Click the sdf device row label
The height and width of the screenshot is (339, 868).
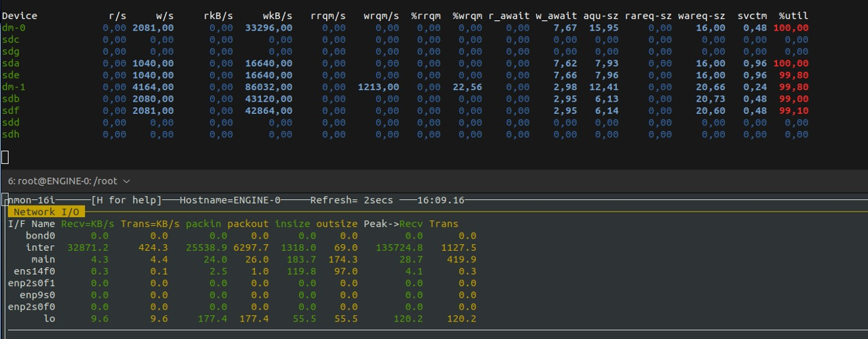click(x=11, y=111)
